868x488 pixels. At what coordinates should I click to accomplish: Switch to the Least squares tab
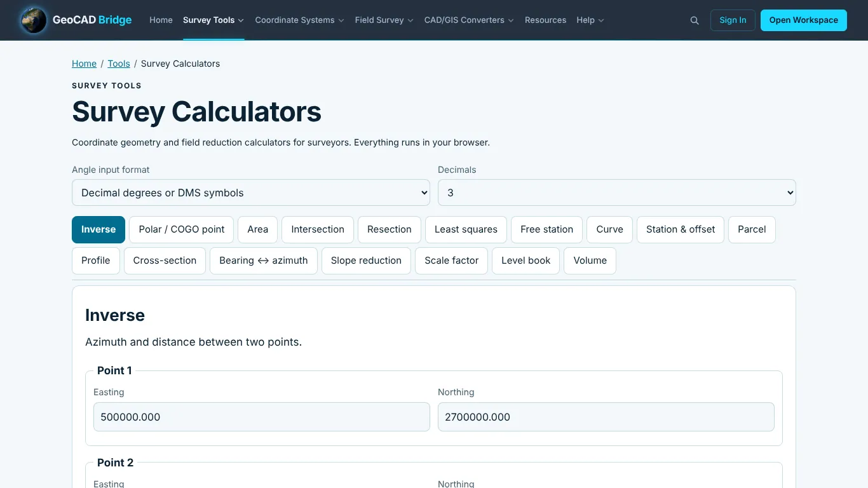click(466, 229)
